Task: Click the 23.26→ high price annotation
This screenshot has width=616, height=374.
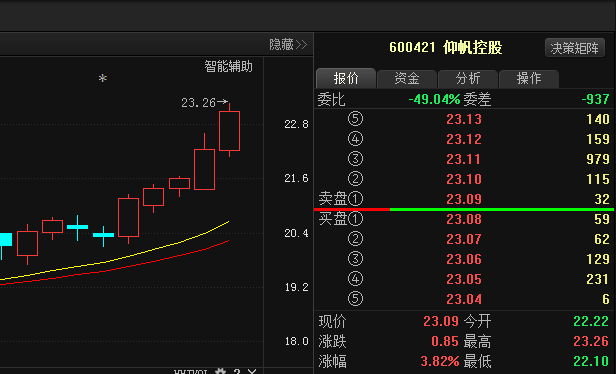Action: coord(204,103)
